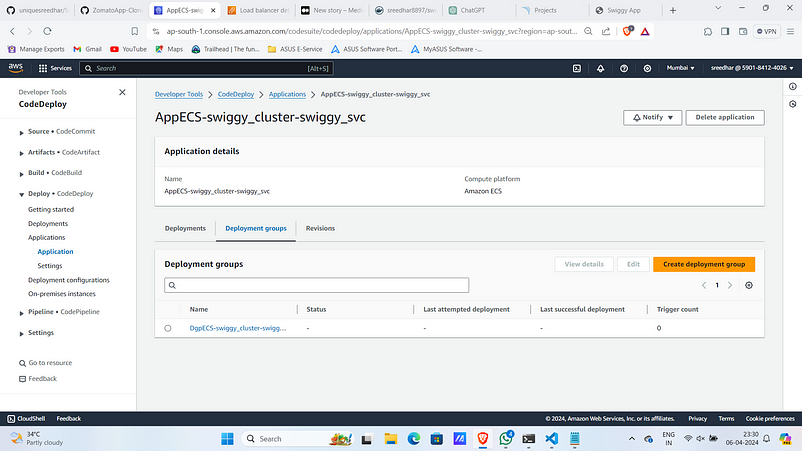Click the deployment groups search field
Image resolution: width=802 pixels, height=451 pixels.
317,285
